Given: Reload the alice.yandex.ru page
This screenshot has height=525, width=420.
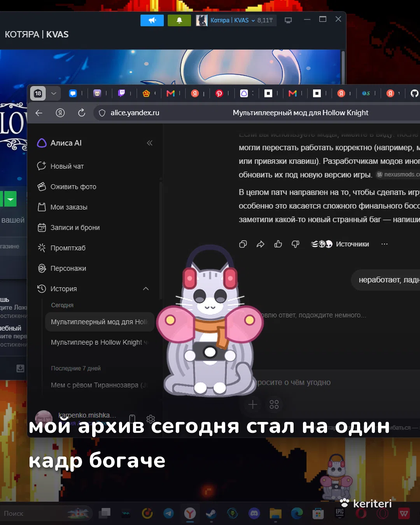Looking at the screenshot, I should [82, 113].
